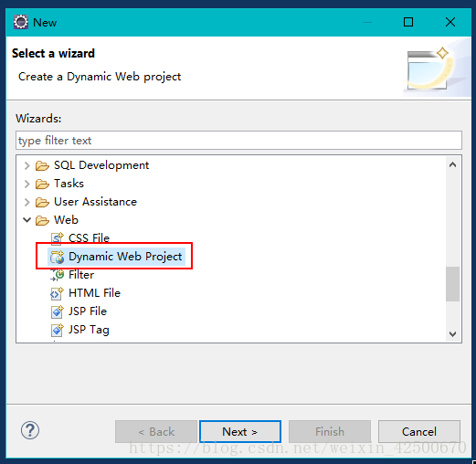Click the SQL Development folder icon
This screenshot has height=464, width=476.
42,165
